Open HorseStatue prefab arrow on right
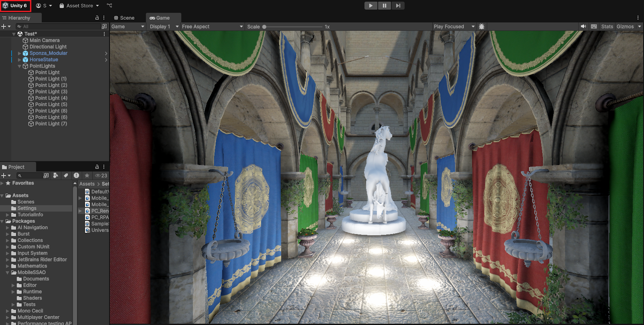The width and height of the screenshot is (644, 325). (x=106, y=60)
